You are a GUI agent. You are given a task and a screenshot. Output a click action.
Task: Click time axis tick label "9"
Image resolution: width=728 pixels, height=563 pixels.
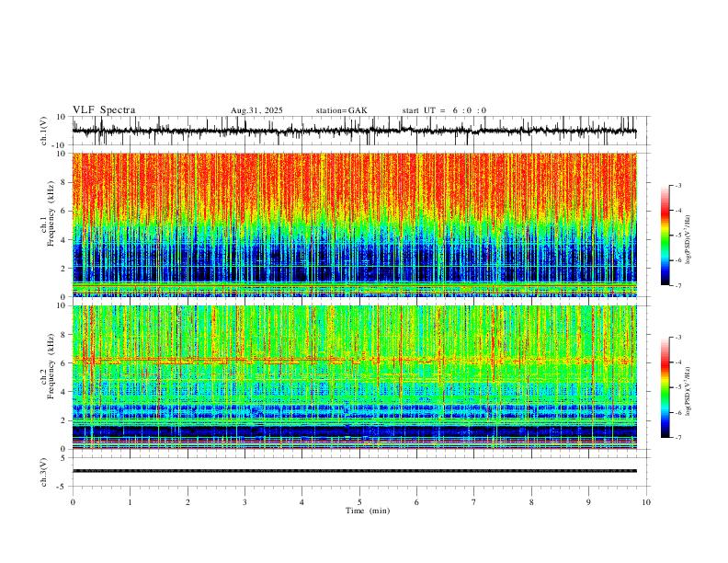click(588, 502)
